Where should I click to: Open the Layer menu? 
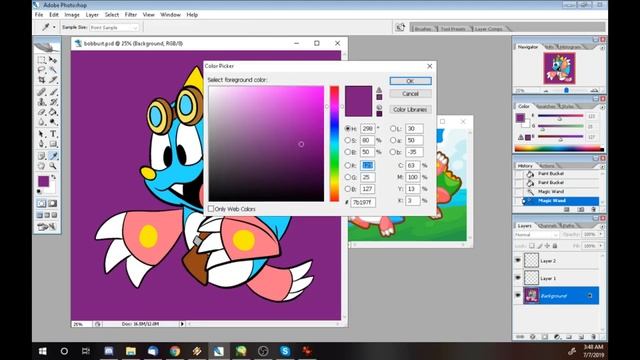point(92,15)
